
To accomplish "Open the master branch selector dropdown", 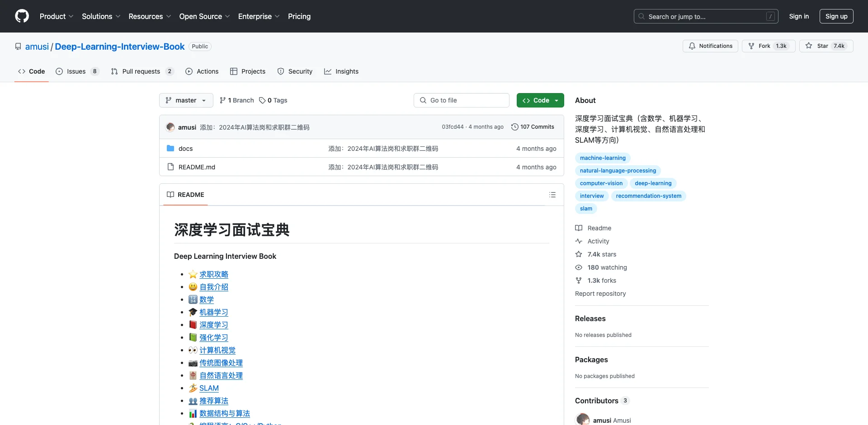I will pyautogui.click(x=186, y=100).
